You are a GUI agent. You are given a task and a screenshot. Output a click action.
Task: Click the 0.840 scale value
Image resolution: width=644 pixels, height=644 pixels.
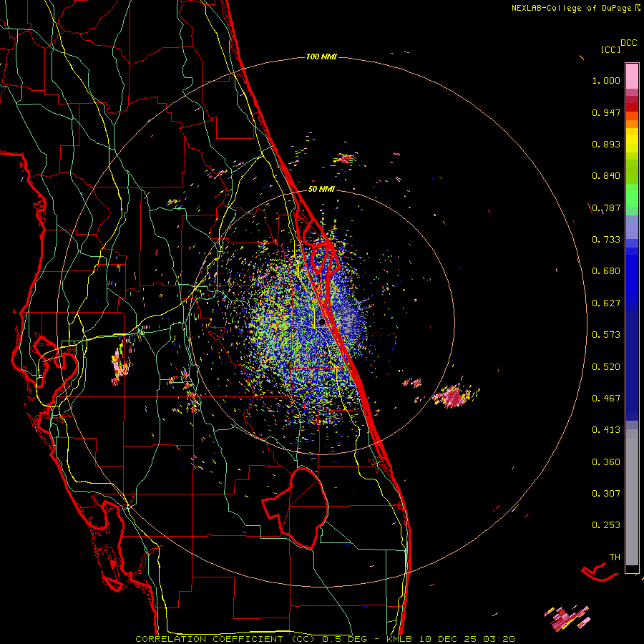606,176
